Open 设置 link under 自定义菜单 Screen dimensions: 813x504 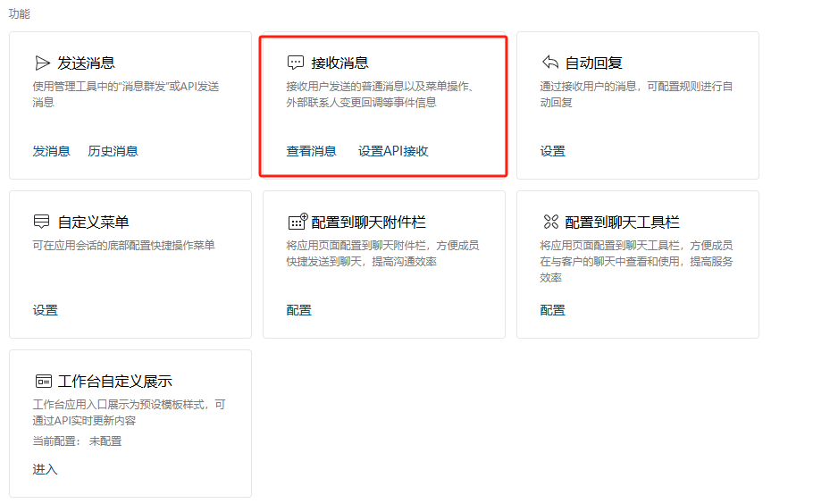click(45, 310)
